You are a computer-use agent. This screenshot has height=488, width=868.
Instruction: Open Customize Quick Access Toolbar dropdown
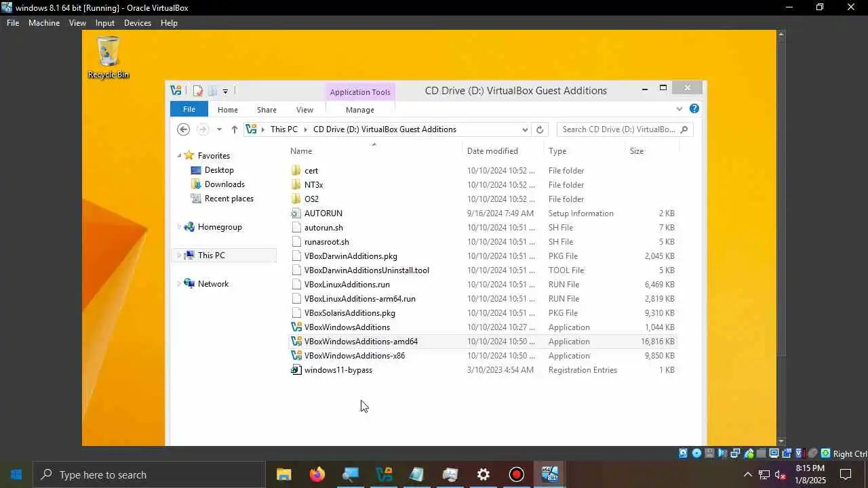[x=225, y=91]
